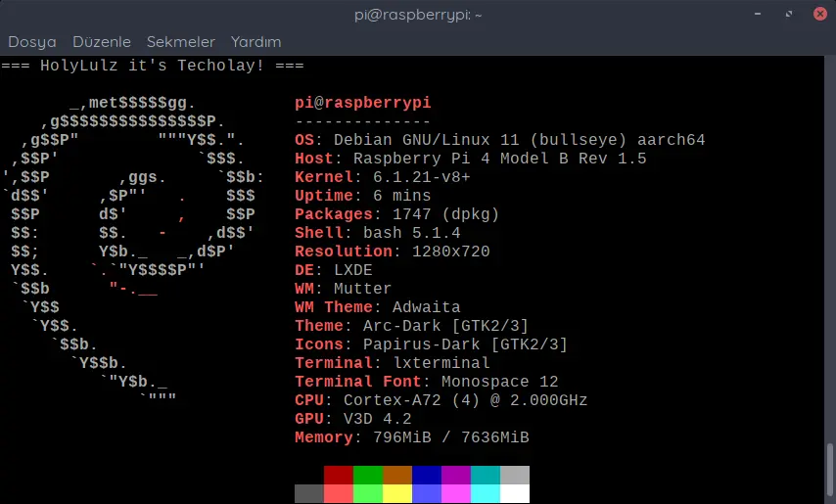Close the terminal with red X button
The height and width of the screenshot is (504, 836).
point(820,14)
